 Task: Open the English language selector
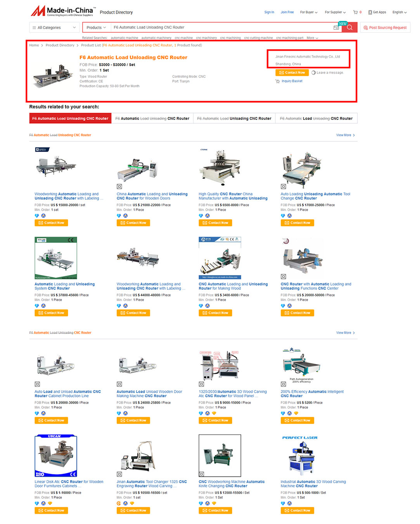399,12
